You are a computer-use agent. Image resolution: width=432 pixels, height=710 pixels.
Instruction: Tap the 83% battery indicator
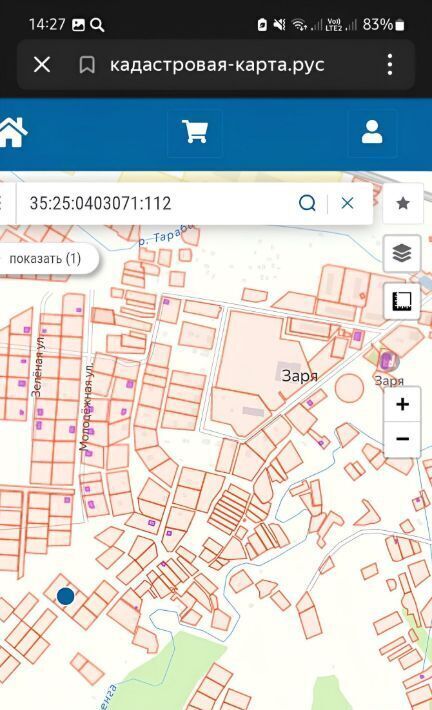pos(383,24)
